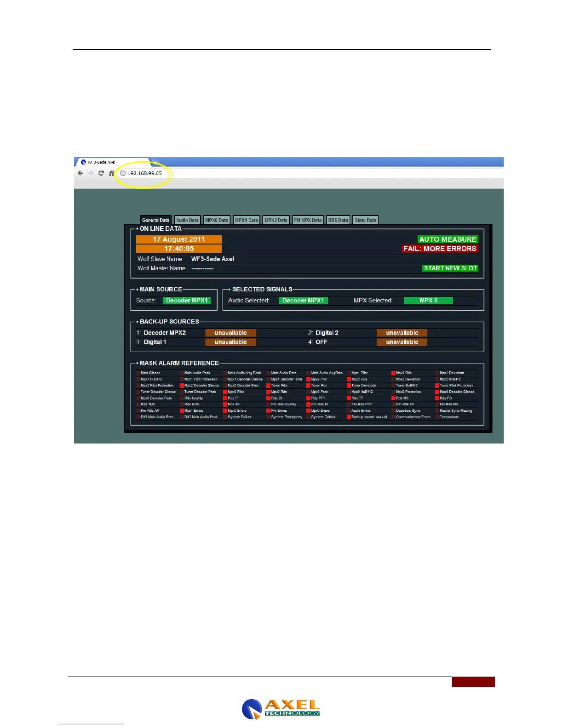Click the red Mpx2 Decoder Silence alarm indicator

(182, 386)
